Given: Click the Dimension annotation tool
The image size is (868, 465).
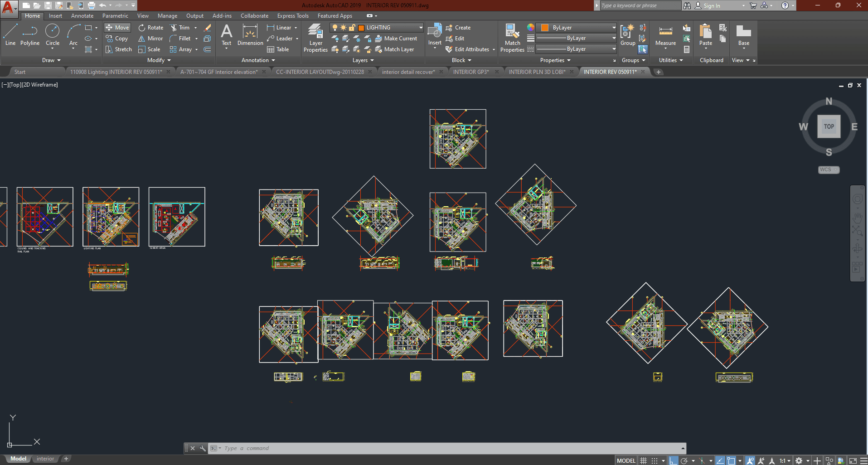Looking at the screenshot, I should (250, 35).
